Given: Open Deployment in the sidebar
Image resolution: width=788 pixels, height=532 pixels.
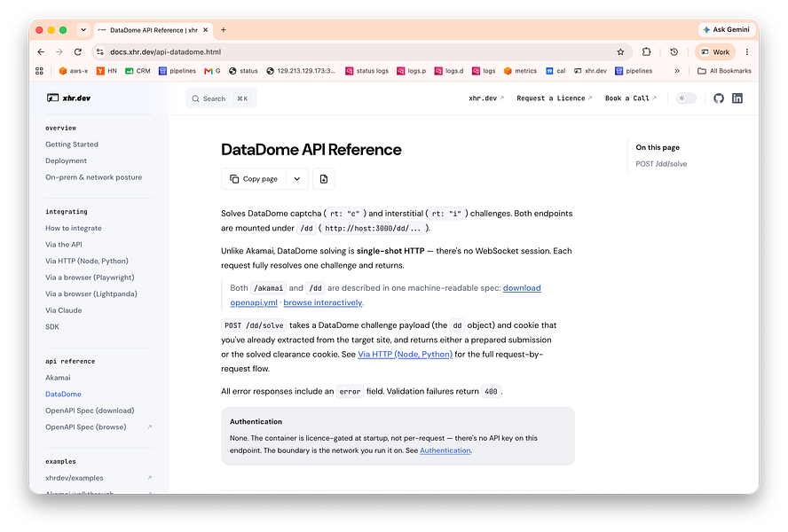Looking at the screenshot, I should (66, 160).
